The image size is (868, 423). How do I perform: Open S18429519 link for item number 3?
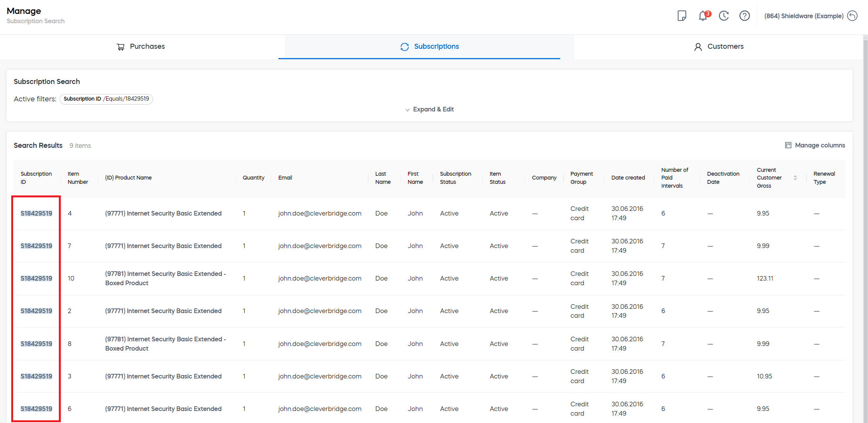coord(36,376)
